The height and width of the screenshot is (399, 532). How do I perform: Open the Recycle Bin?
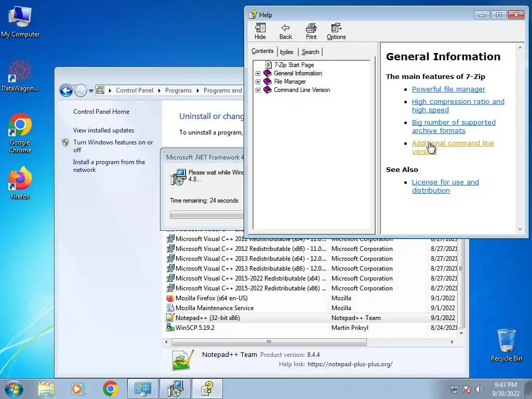pyautogui.click(x=506, y=345)
